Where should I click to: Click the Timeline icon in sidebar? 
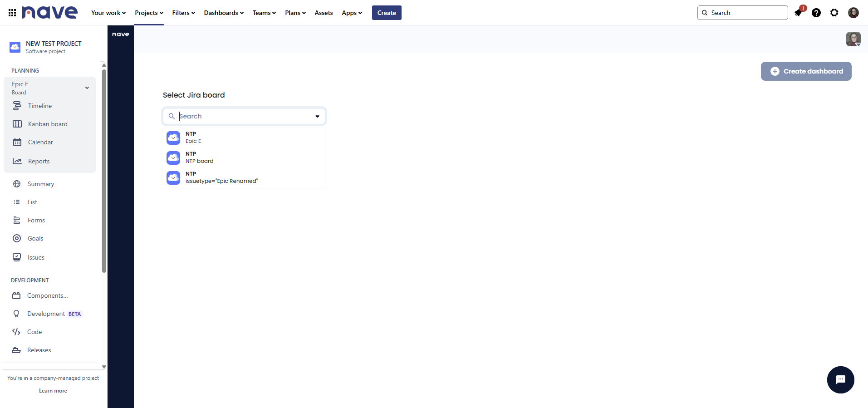pyautogui.click(x=17, y=106)
